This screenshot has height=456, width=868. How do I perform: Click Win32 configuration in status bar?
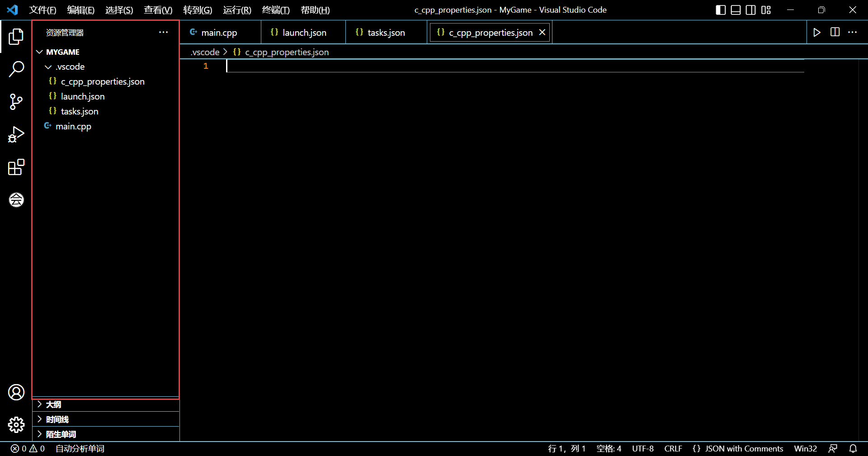click(x=805, y=448)
